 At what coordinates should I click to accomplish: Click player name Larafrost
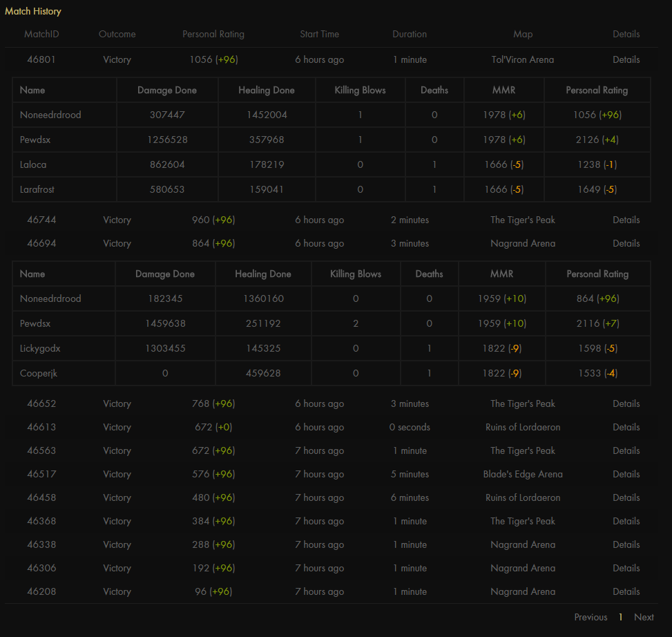[37, 189]
